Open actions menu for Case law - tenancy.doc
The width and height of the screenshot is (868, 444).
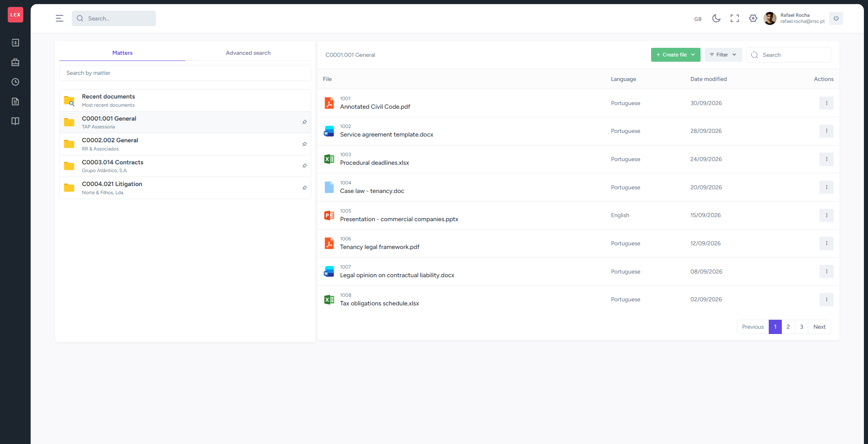[826, 187]
